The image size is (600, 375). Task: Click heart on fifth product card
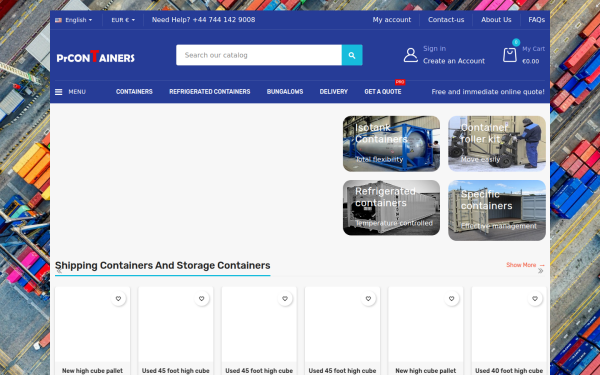(452, 298)
